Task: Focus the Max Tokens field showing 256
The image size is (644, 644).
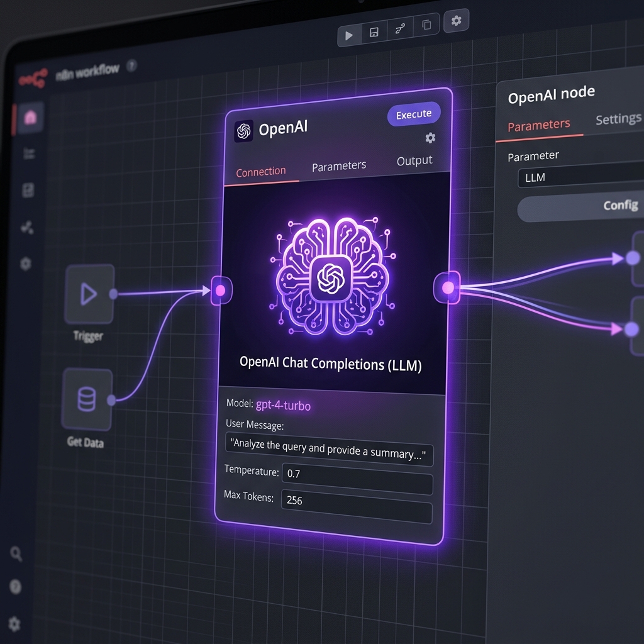Action: [357, 506]
